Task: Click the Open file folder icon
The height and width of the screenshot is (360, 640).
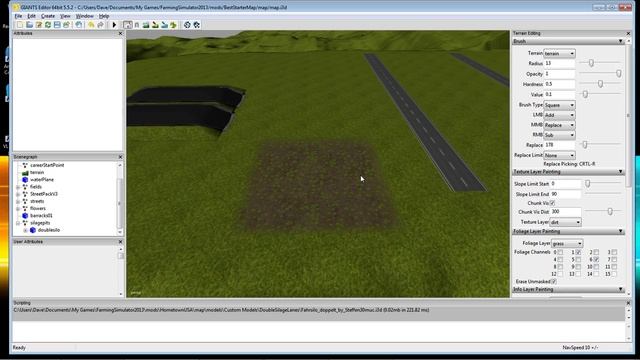Action: pos(29,25)
